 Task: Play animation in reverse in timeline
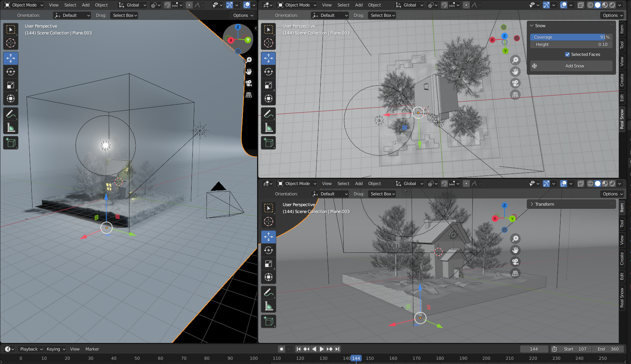tap(314, 349)
